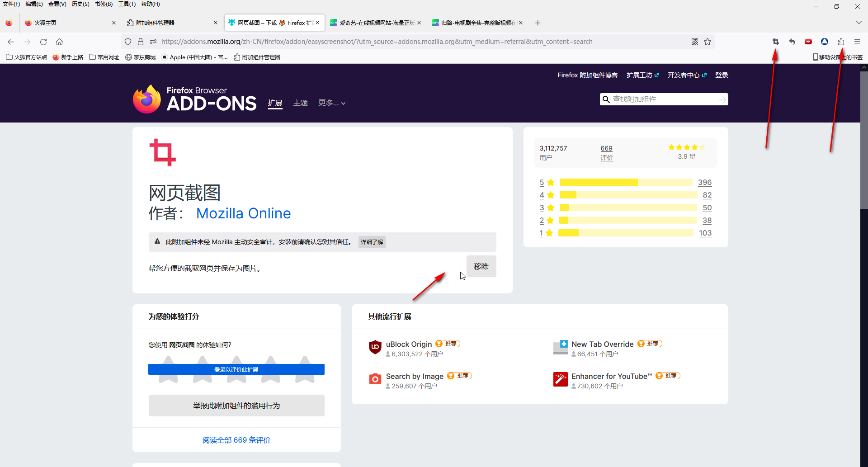Click the 移除 button to remove the add-on

pos(481,266)
